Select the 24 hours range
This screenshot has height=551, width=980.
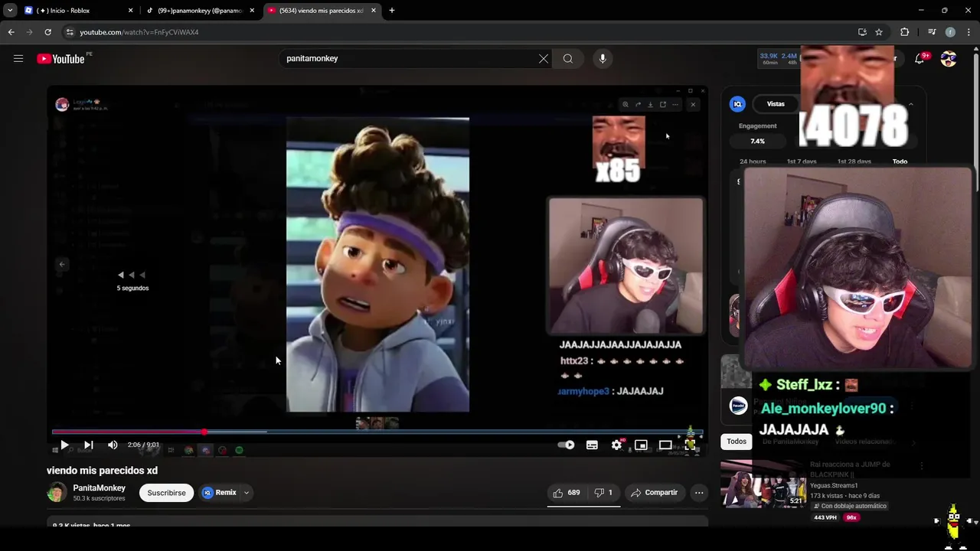[x=753, y=161]
